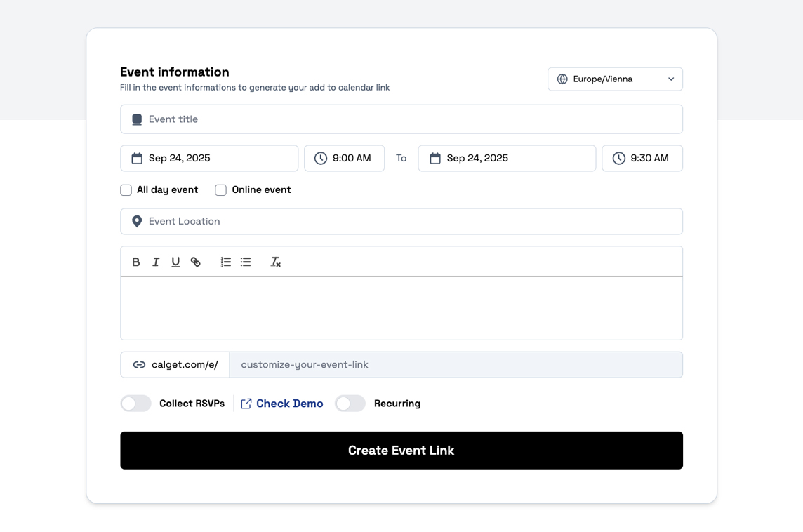Clear text formatting in the editor
This screenshot has width=803, height=532.
point(276,262)
